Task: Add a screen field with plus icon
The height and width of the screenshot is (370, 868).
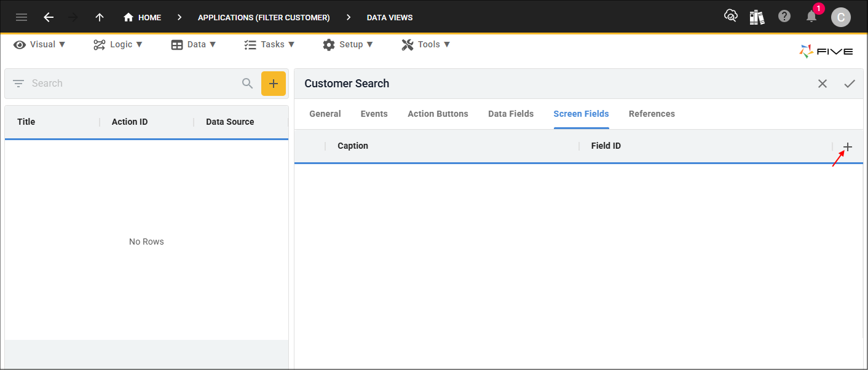Action: click(848, 147)
